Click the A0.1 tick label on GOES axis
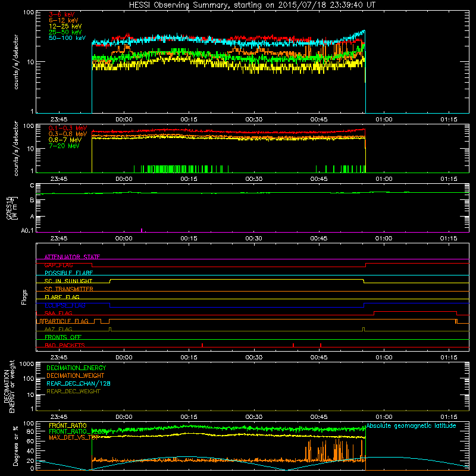The width and height of the screenshot is (476, 476). [x=27, y=231]
